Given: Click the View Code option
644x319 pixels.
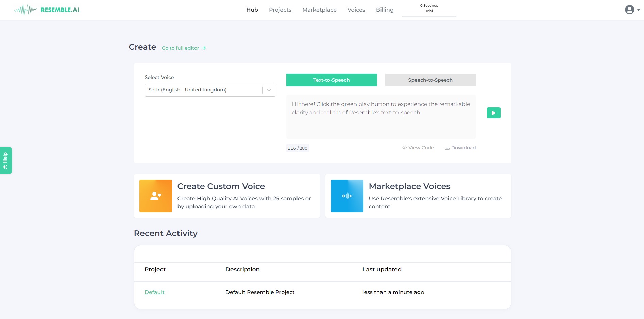Looking at the screenshot, I should point(418,148).
